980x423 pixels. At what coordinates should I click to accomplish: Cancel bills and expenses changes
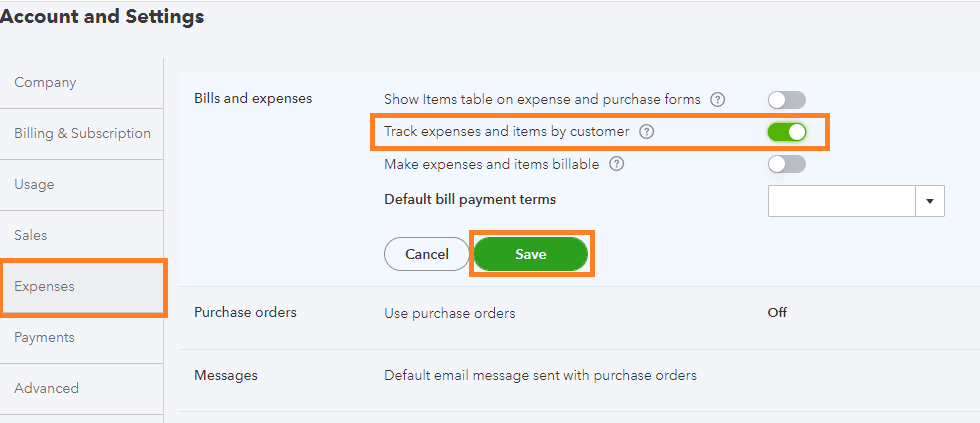pyautogui.click(x=426, y=255)
